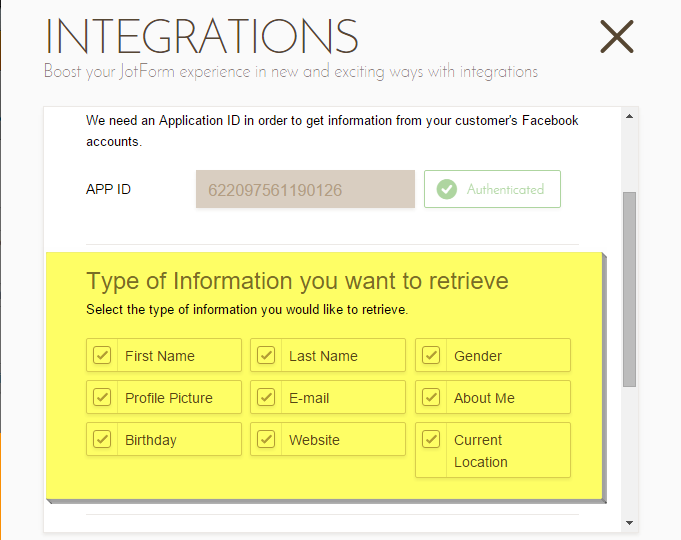Uncheck the First Name checkbox
This screenshot has height=540, width=681.
pyautogui.click(x=102, y=355)
